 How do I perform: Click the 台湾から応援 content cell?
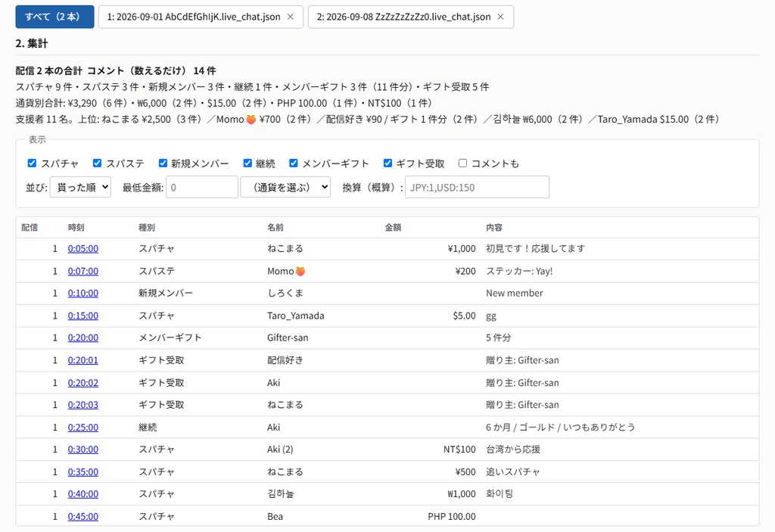(513, 450)
